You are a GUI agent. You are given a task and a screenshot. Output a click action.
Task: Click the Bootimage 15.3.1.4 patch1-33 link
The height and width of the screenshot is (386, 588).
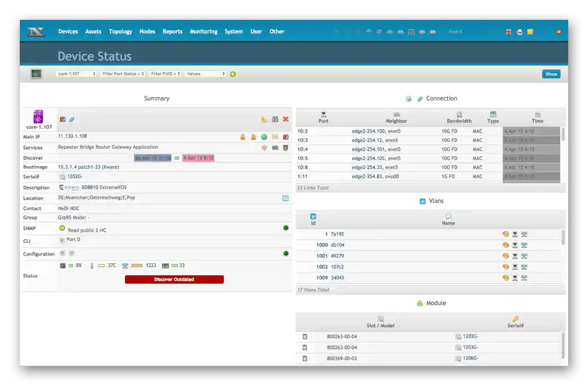[89, 167]
